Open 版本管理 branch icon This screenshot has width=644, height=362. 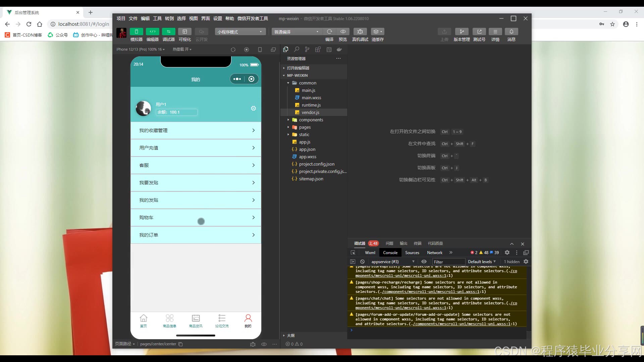tap(462, 32)
